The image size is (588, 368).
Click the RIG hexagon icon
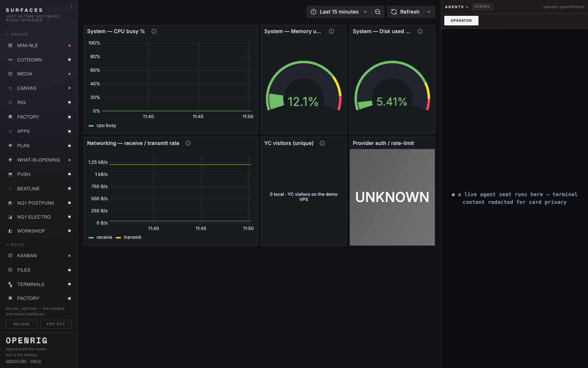click(x=10, y=102)
